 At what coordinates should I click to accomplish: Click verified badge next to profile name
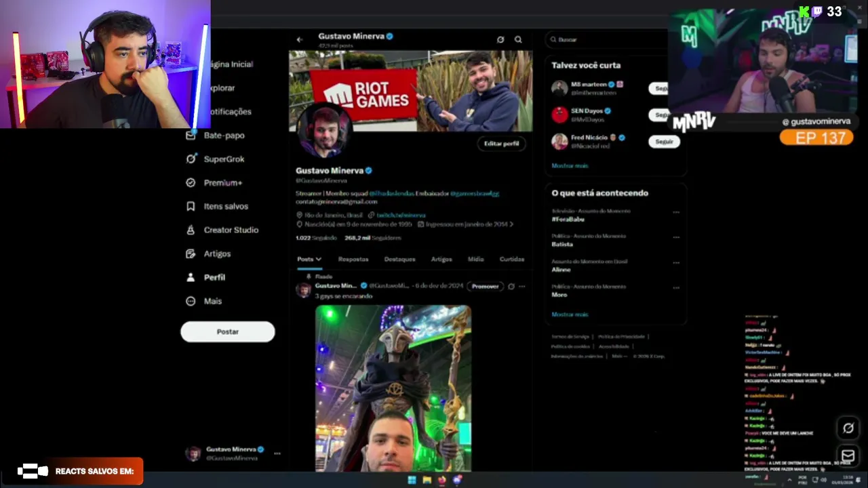pos(369,171)
